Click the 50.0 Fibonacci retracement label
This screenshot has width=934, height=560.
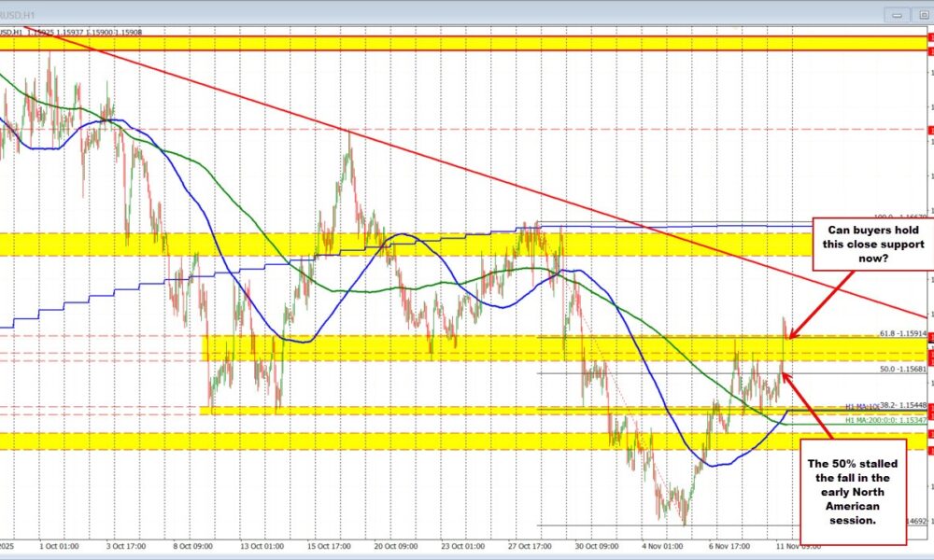900,370
